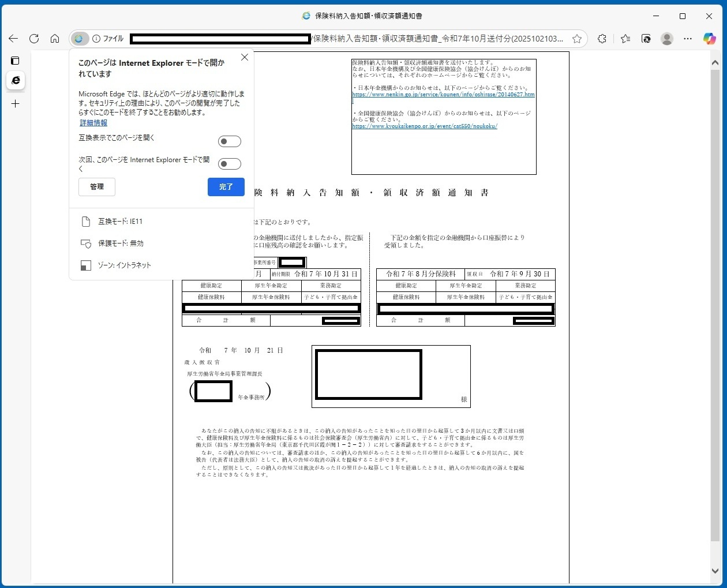The width and height of the screenshot is (727, 588).
Task: Click the browser back arrow
Action: point(13,39)
